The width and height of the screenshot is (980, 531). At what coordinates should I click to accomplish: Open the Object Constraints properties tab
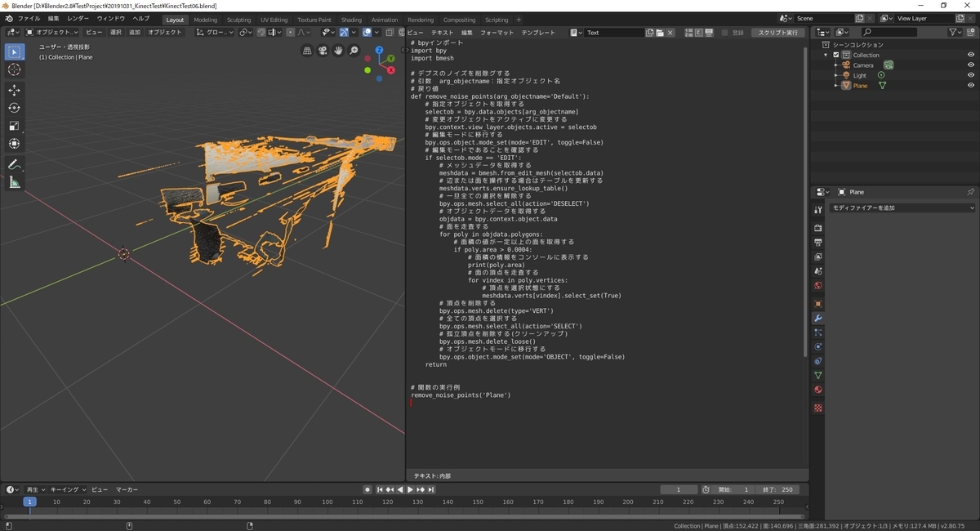click(817, 361)
